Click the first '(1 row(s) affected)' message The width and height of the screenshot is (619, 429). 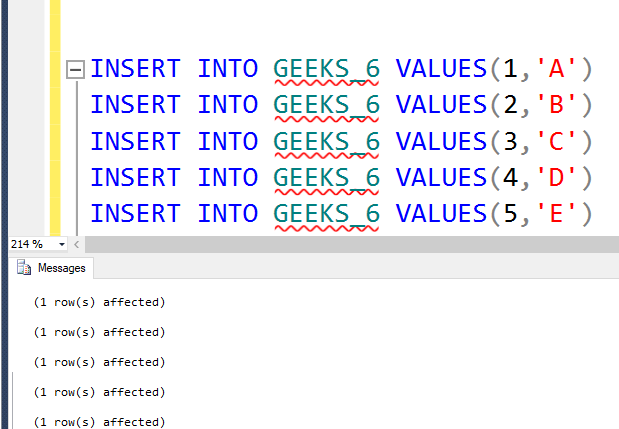[x=99, y=302]
